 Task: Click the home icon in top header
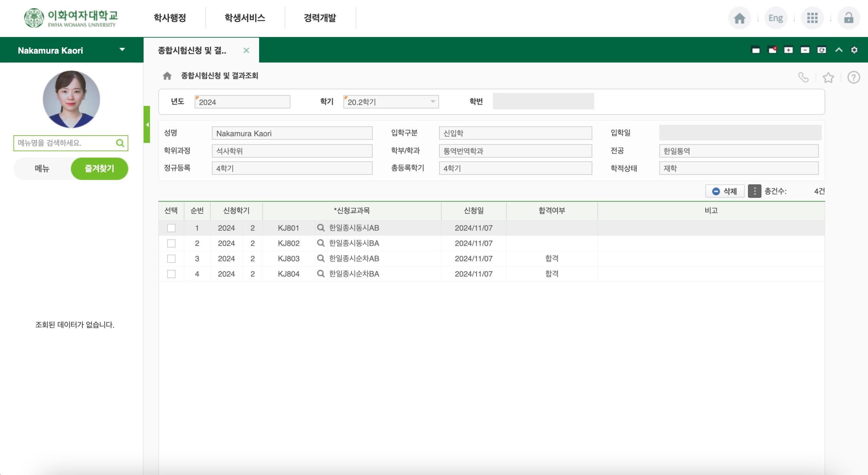pos(739,18)
